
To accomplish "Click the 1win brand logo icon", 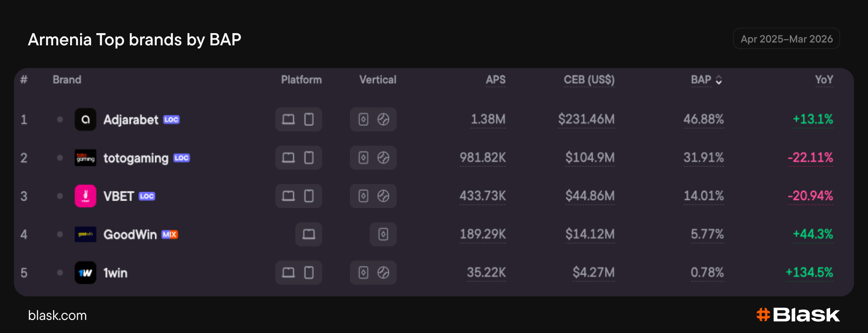I will click(85, 273).
